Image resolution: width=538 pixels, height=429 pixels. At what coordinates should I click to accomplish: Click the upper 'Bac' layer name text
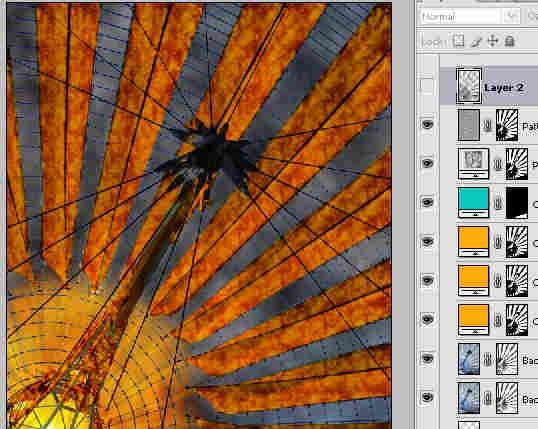pos(530,361)
